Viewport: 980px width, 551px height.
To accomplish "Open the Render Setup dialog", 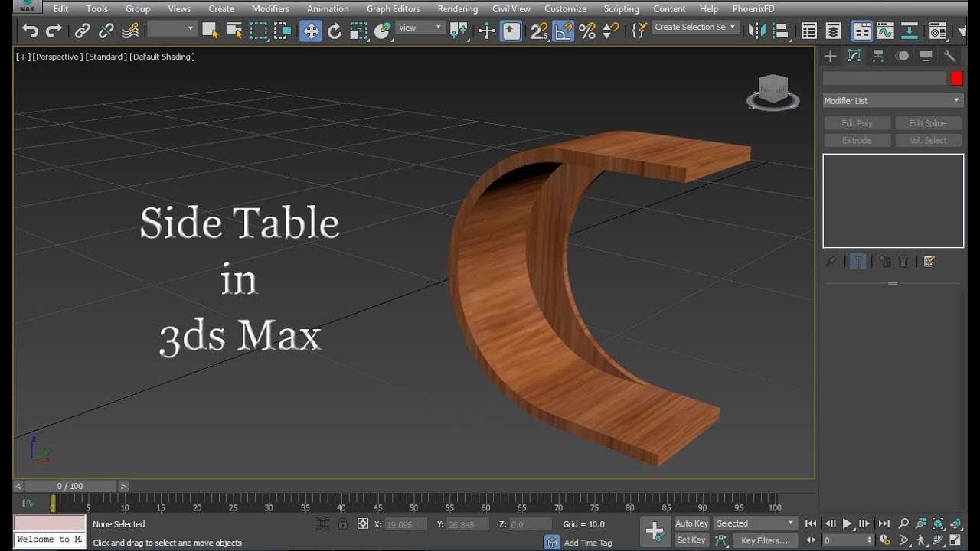I will (x=938, y=31).
